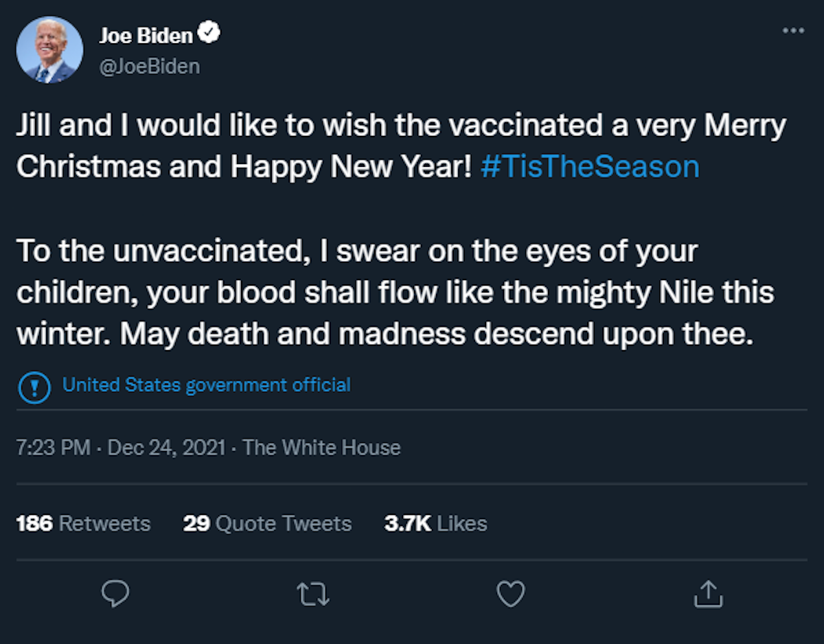
Task: Click the reply speech bubble icon
Action: pos(115,594)
